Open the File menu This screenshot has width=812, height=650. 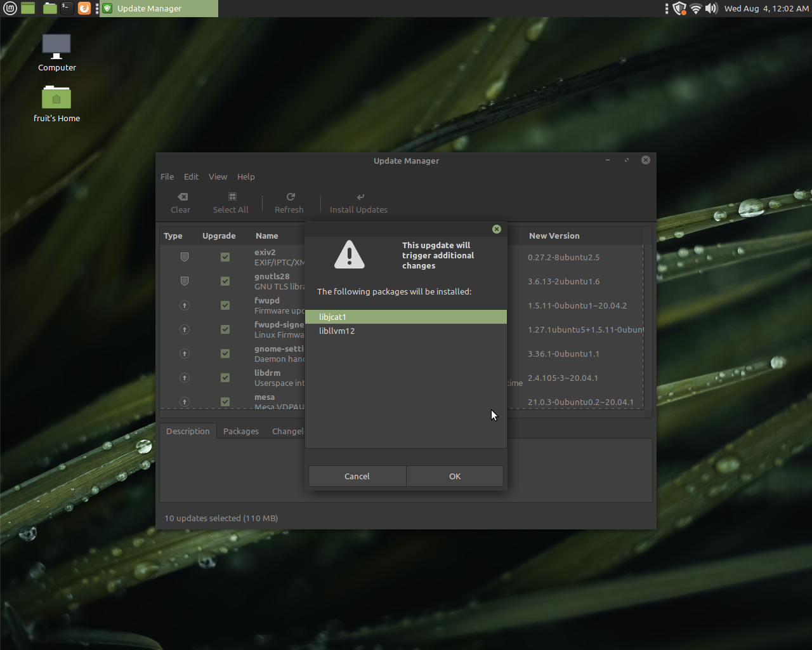[167, 177]
